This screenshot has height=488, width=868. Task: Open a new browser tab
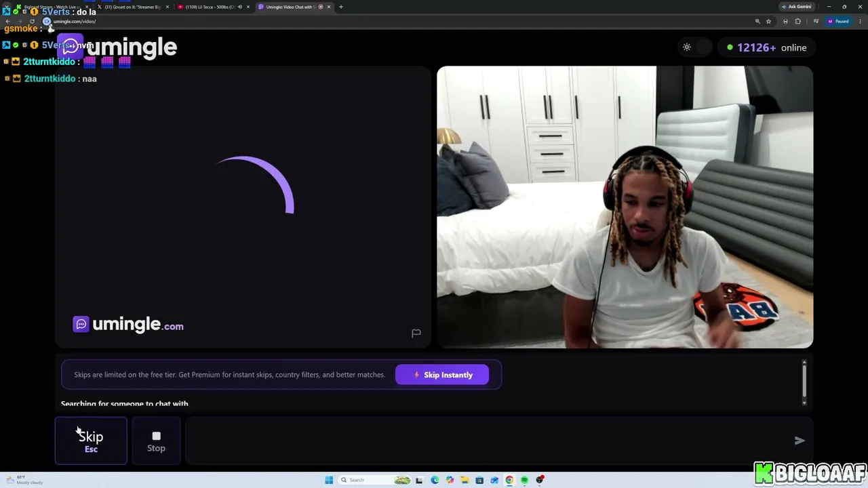click(341, 7)
